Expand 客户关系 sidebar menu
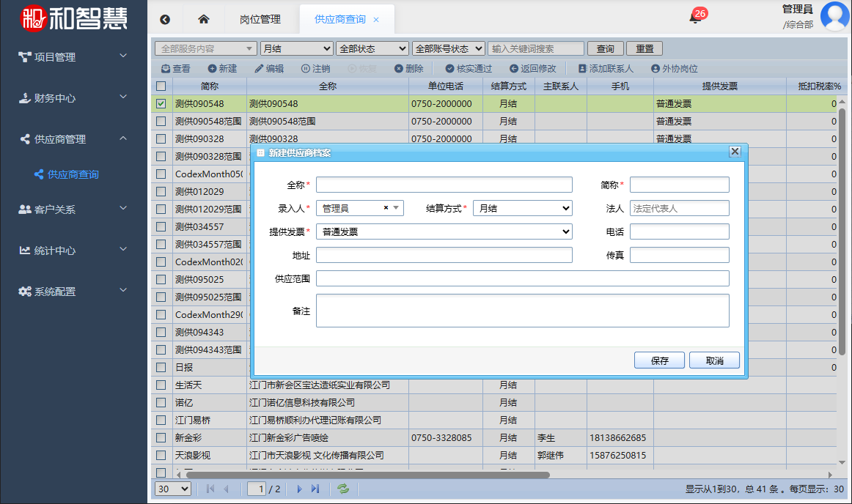Viewport: 852px width, 504px height. click(x=73, y=209)
